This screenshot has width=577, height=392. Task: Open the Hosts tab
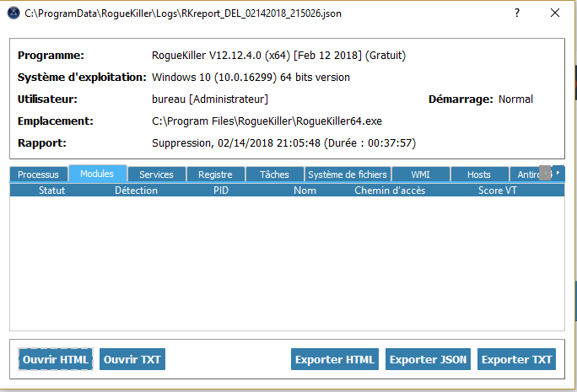click(479, 175)
